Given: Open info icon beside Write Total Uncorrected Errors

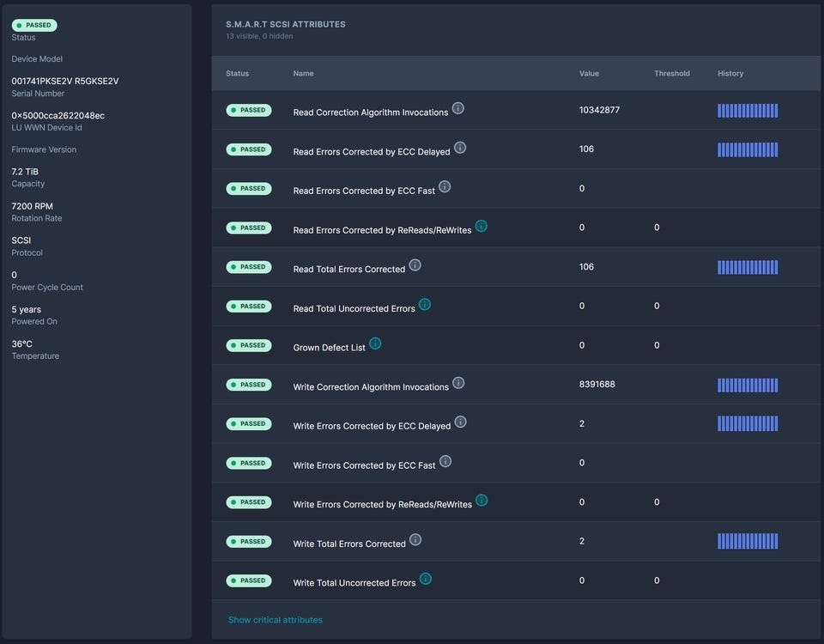Looking at the screenshot, I should pos(426,579).
